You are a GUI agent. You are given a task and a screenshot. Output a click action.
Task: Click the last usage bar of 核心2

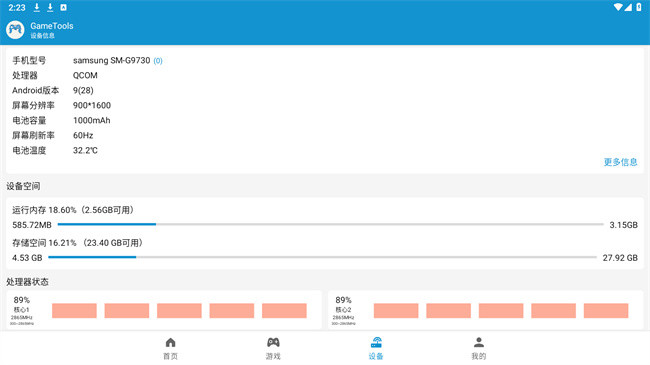coord(606,311)
